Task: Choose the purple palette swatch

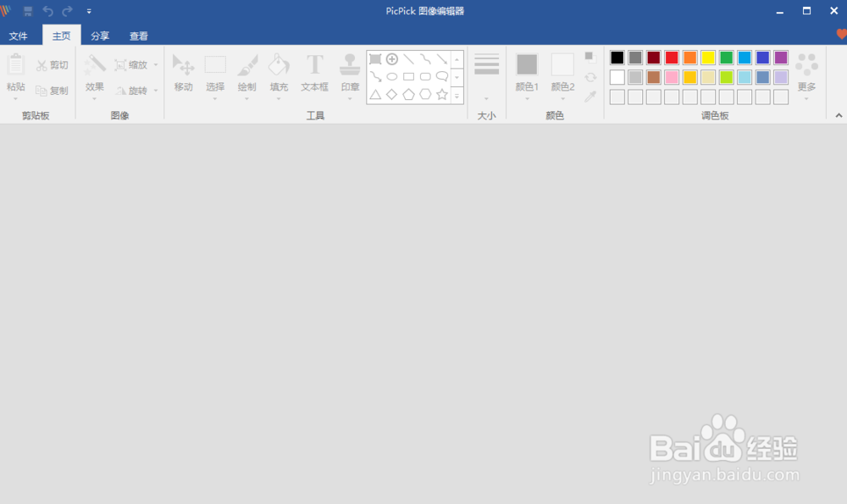Action: [781, 58]
